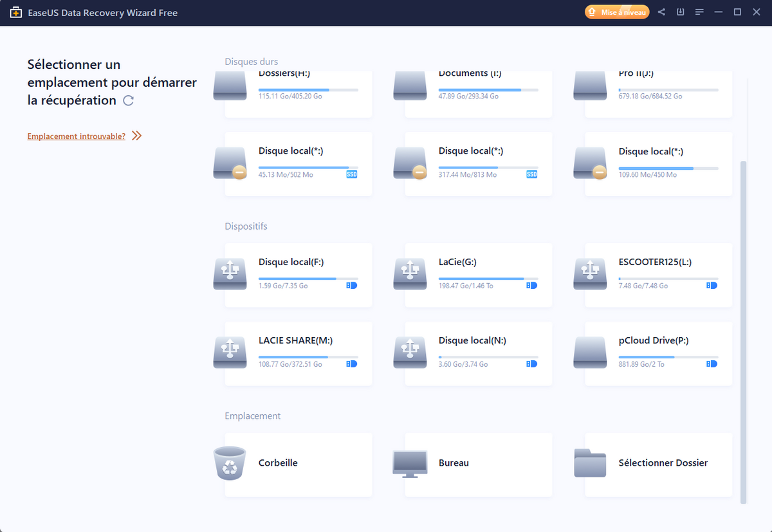Viewport: 772px width, 532px height.
Task: Click the usage bar of Disque local(N:)
Action: click(488, 357)
